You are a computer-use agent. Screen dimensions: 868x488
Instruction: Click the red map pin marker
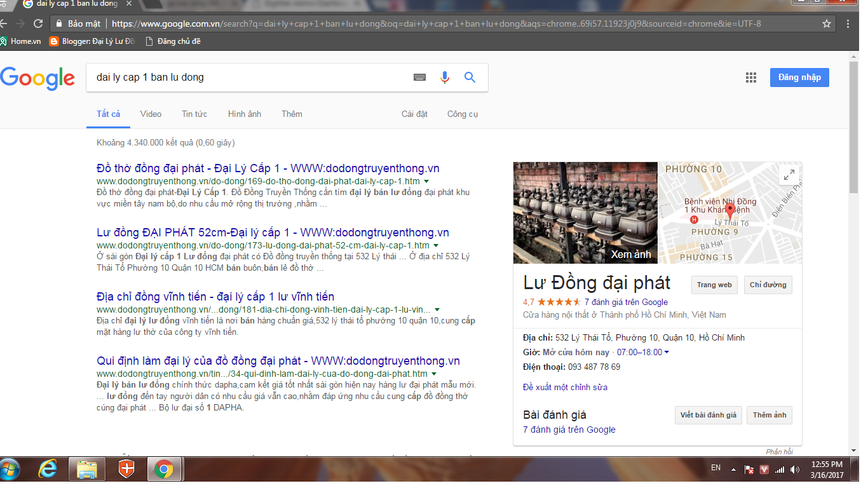point(730,212)
